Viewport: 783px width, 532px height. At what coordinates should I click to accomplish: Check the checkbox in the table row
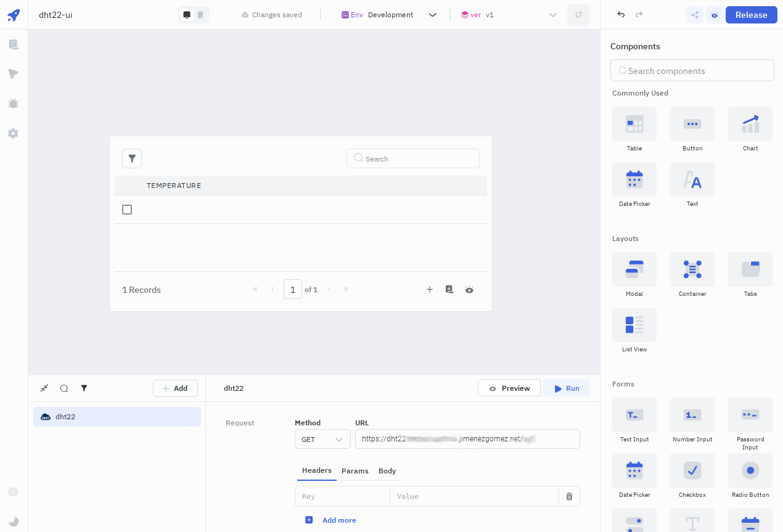(x=127, y=210)
